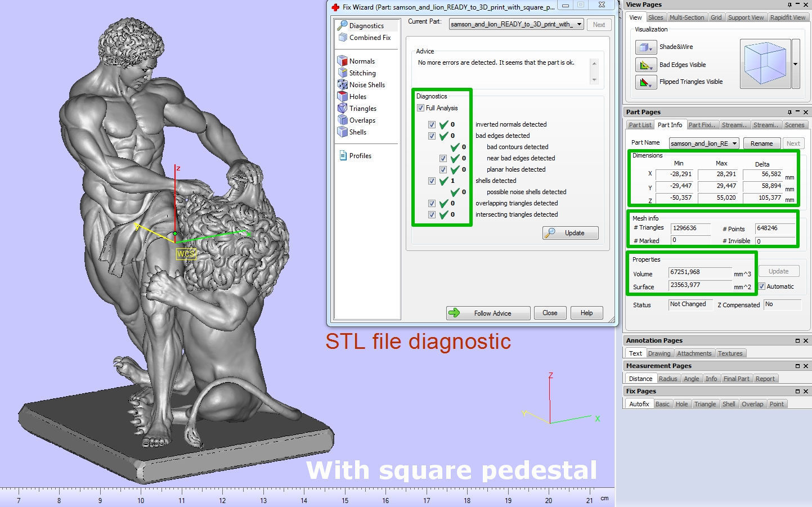
Task: Close the Annotation Pages panel
Action: click(x=806, y=340)
